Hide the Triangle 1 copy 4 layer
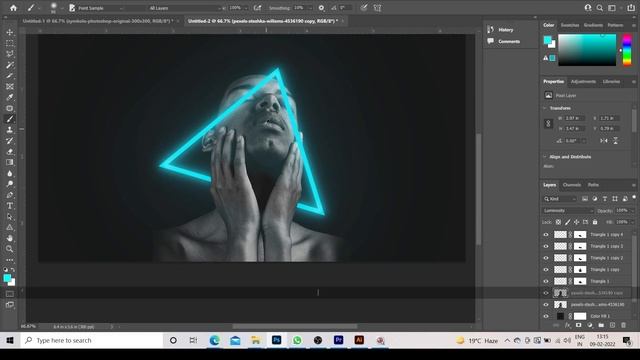Image resolution: width=640 pixels, height=360 pixels. pyautogui.click(x=546, y=235)
